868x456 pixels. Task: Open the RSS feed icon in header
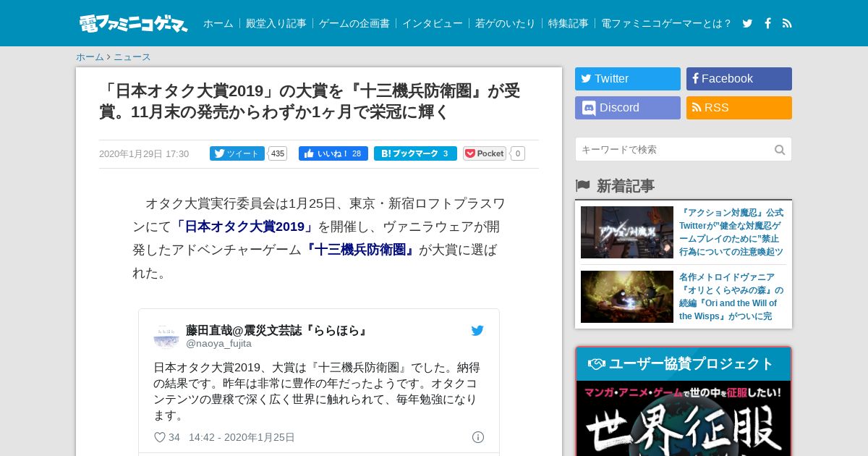[787, 23]
